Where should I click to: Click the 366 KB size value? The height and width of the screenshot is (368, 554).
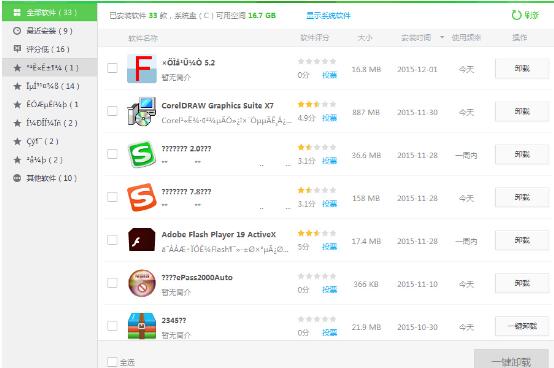366,284
